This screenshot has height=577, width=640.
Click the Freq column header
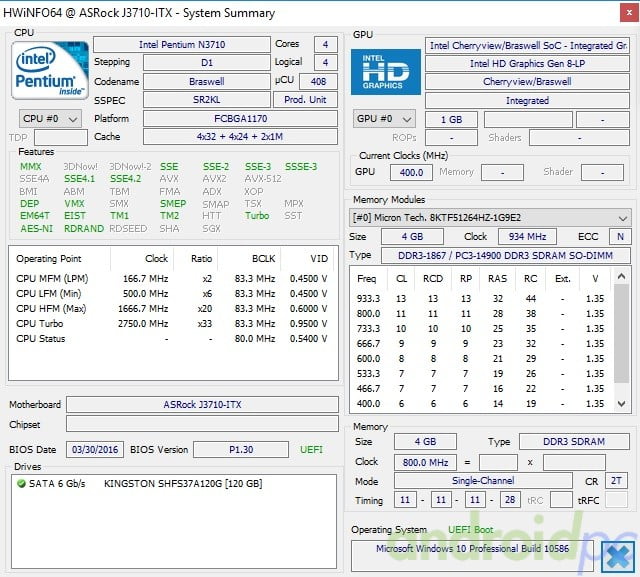point(367,279)
